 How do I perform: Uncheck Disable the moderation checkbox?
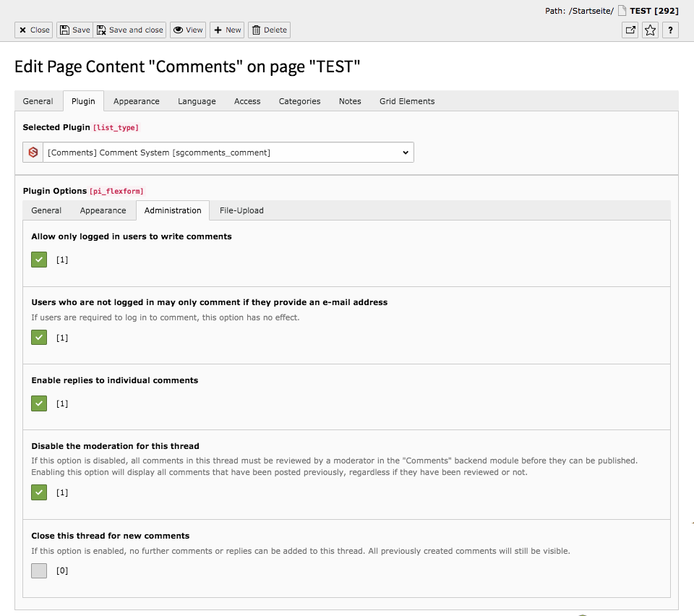[39, 492]
